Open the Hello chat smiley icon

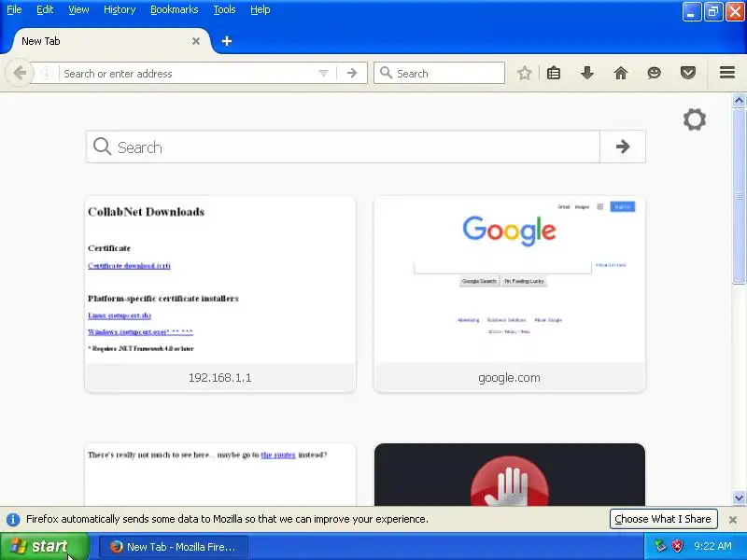tap(655, 74)
